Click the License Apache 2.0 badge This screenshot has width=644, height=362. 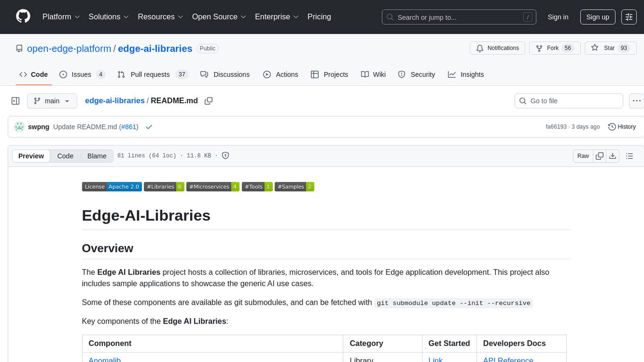pos(112,187)
